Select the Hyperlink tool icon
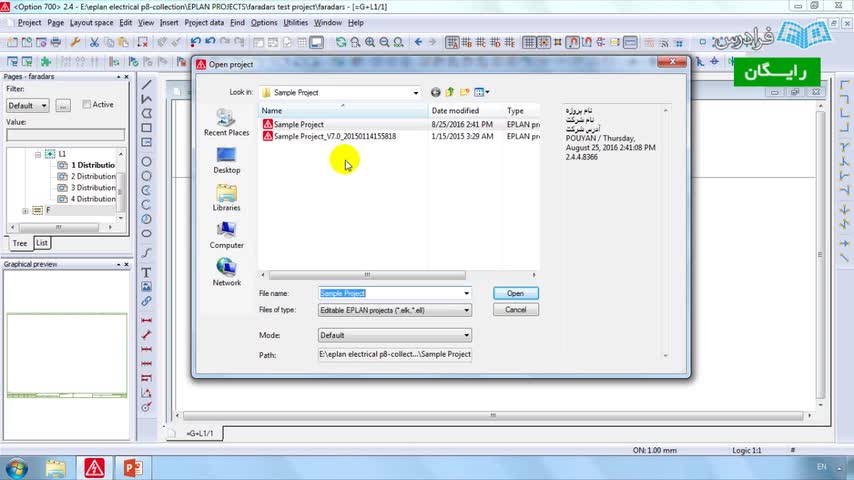Screen dimensions: 854x480 [147, 301]
